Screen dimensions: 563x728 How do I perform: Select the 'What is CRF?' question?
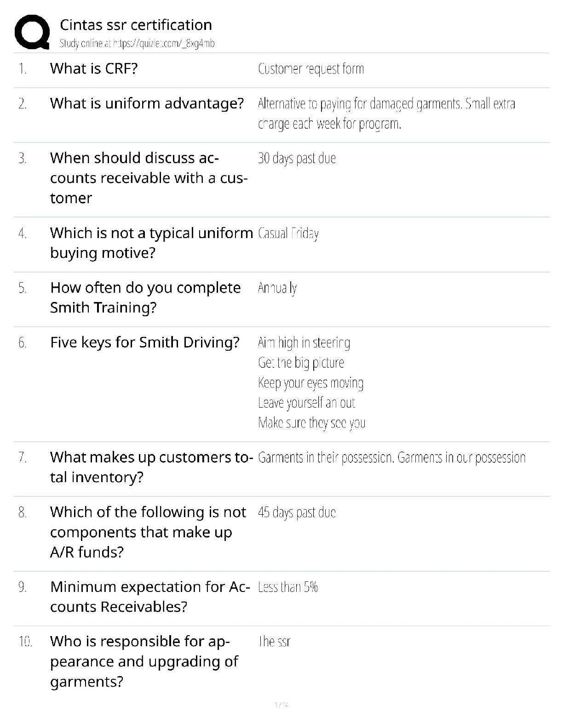pos(94,68)
